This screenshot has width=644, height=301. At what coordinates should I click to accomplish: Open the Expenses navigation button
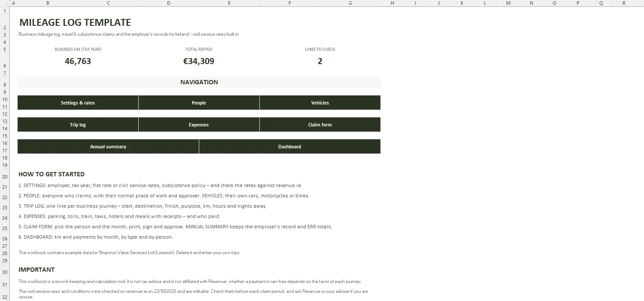pyautogui.click(x=199, y=125)
